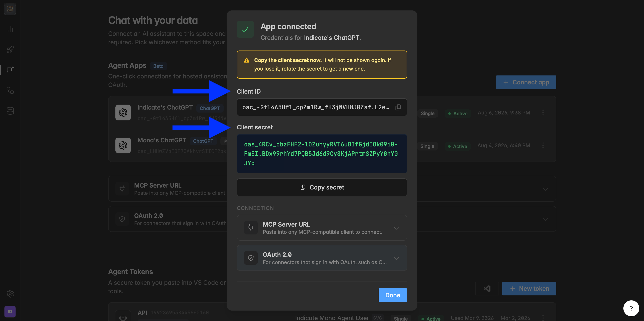Image resolution: width=644 pixels, height=321 pixels.
Task: Open the VS Code icon button
Action: (487, 289)
